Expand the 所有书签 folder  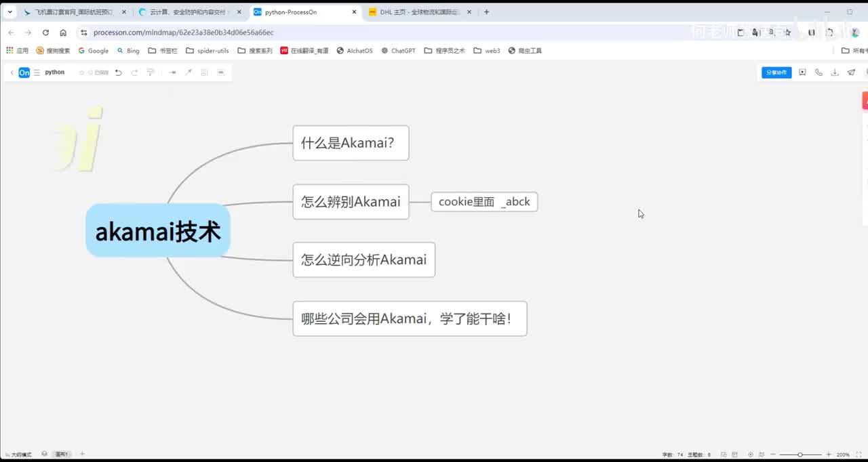point(854,51)
